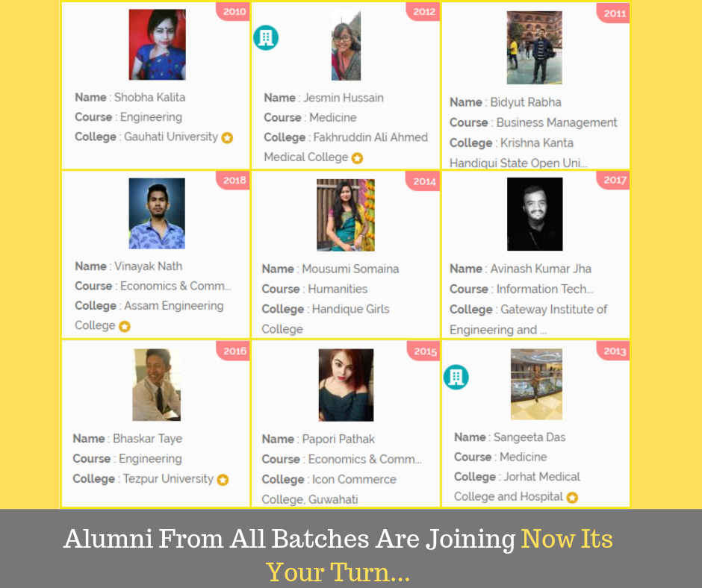Select the 2012 batch tag
The image size is (702, 588).
click(x=423, y=12)
